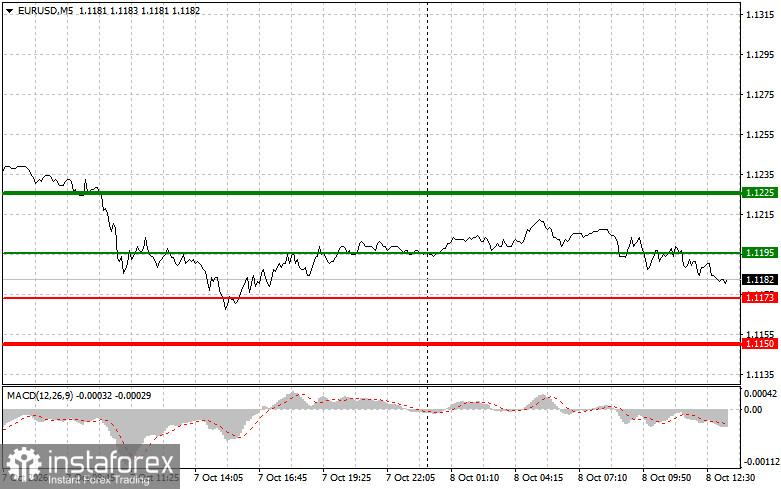Click the MACD scale value -0.00112

762,462
